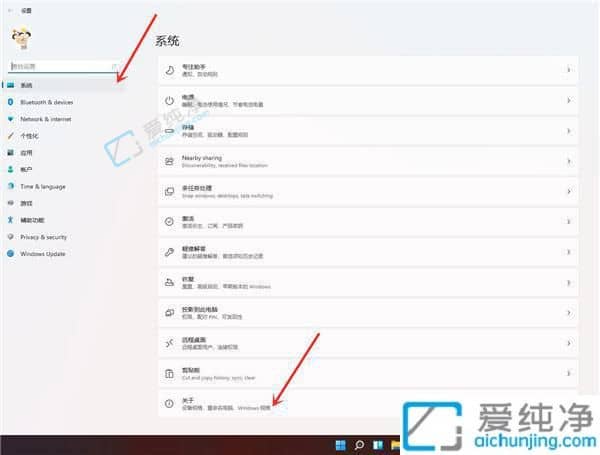The width and height of the screenshot is (600, 455).
Task: Open Bluetooth & devices label in sidebar
Action: click(x=47, y=102)
